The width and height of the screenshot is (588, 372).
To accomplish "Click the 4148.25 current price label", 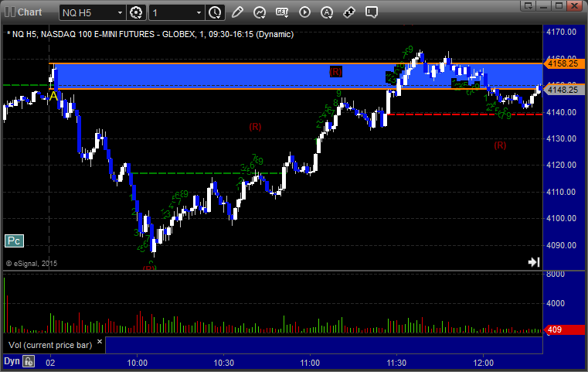I will (563, 90).
